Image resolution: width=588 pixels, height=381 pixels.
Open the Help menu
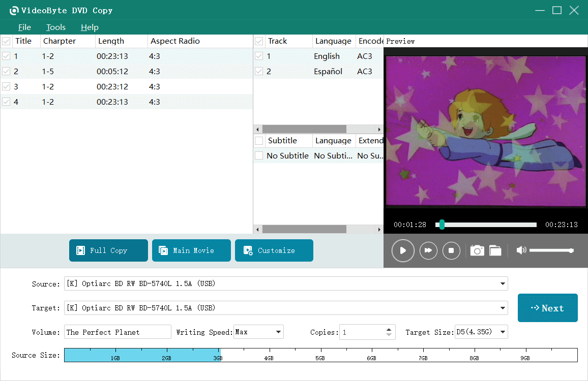[x=90, y=27]
